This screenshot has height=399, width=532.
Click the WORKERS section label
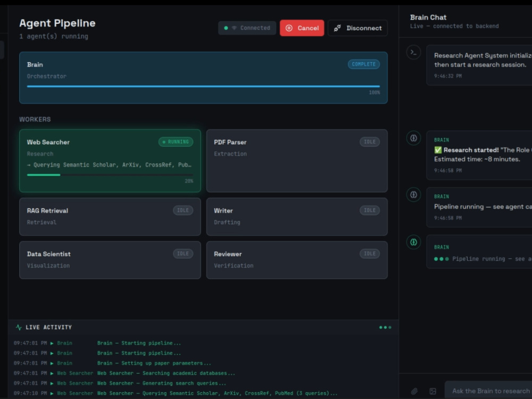[35, 119]
